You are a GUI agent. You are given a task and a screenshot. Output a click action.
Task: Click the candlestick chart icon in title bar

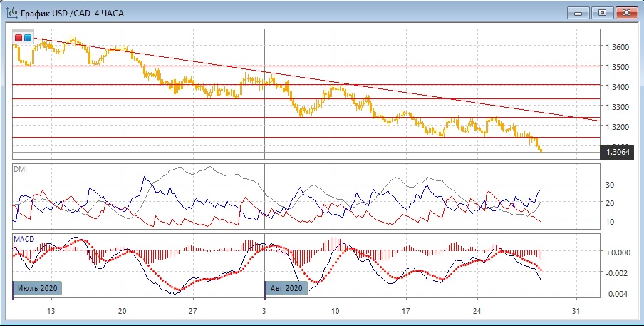click(11, 12)
